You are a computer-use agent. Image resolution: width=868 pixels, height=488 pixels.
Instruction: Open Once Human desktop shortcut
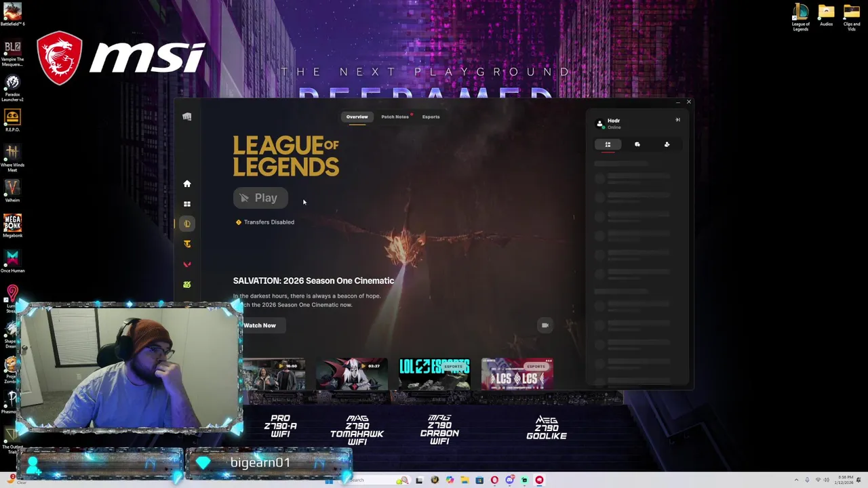(12, 262)
